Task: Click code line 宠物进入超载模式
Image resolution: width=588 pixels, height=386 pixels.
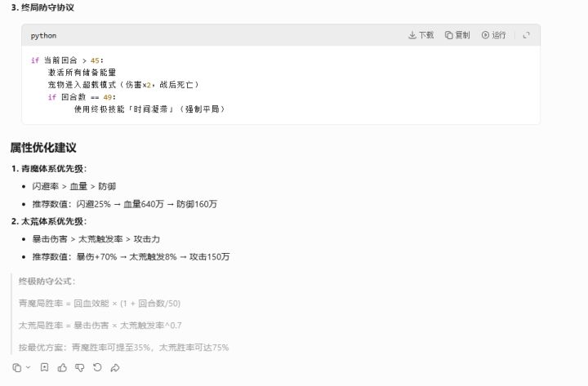Action: (x=124, y=85)
